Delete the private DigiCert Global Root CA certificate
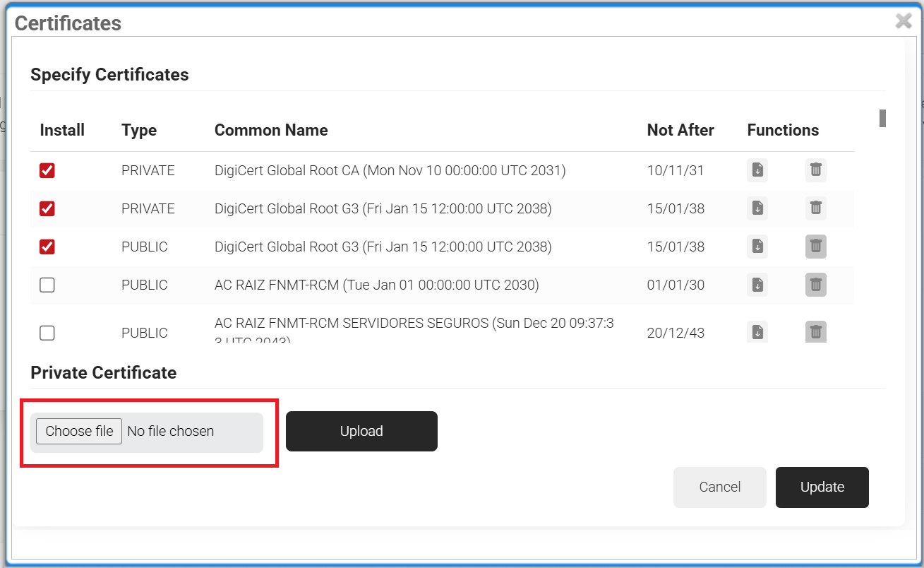 pyautogui.click(x=815, y=170)
